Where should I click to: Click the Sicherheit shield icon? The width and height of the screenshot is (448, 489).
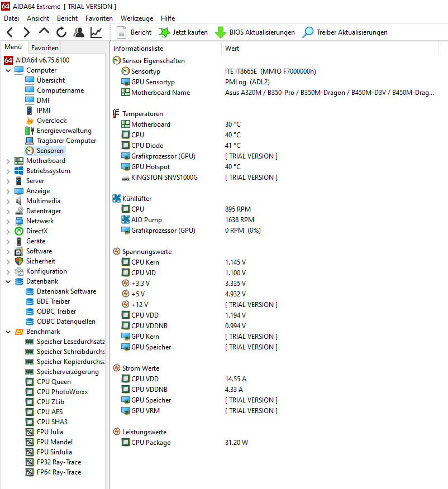[x=19, y=261]
